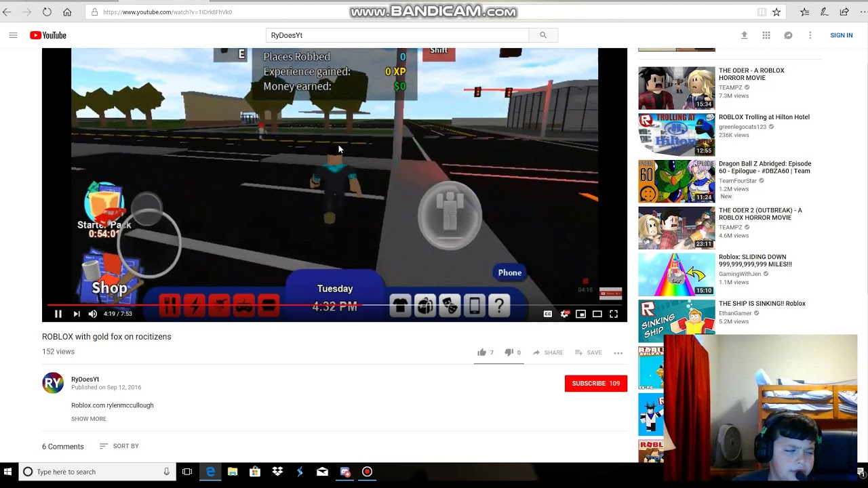Open the header three-dot settings menu
This screenshot has width=868, height=488.
[x=810, y=35]
